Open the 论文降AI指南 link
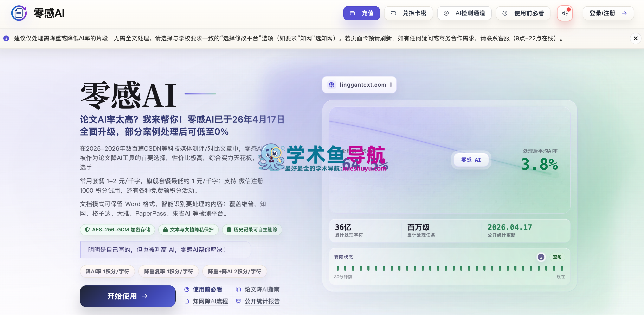The height and width of the screenshot is (315, 644). (x=262, y=290)
